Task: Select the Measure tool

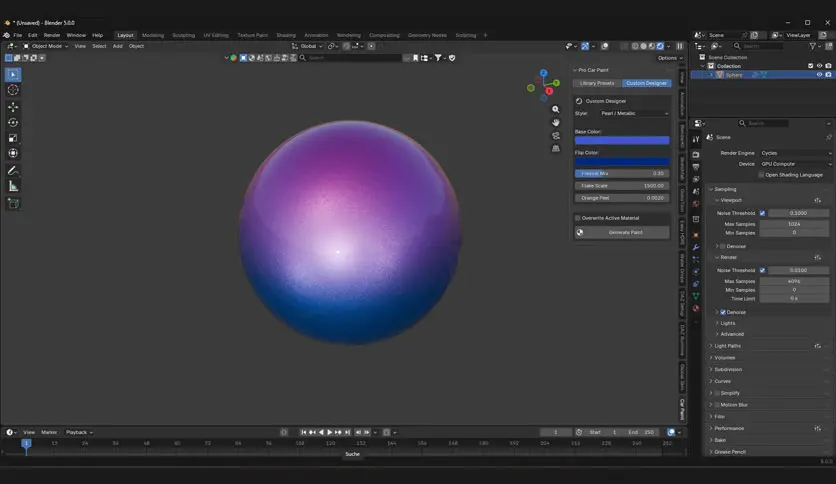Action: (x=13, y=186)
